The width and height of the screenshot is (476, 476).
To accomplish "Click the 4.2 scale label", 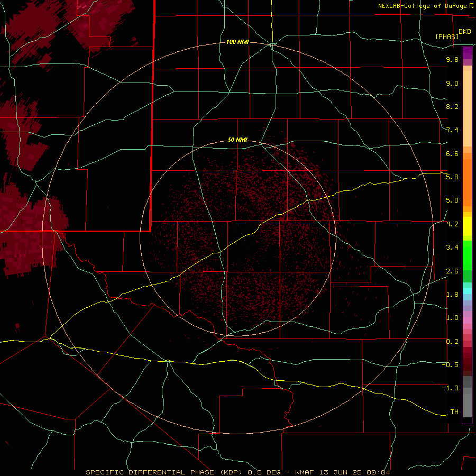I will tap(452, 224).
